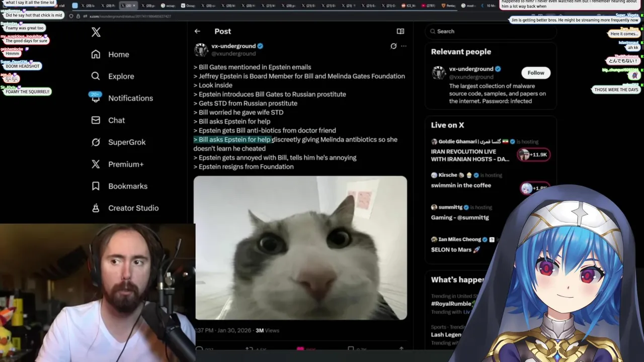Click the X logo in the sidebar
644x362 pixels.
click(96, 33)
